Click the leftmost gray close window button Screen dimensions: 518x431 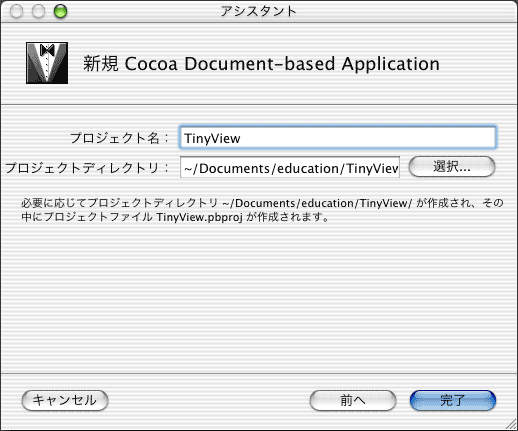(x=16, y=11)
